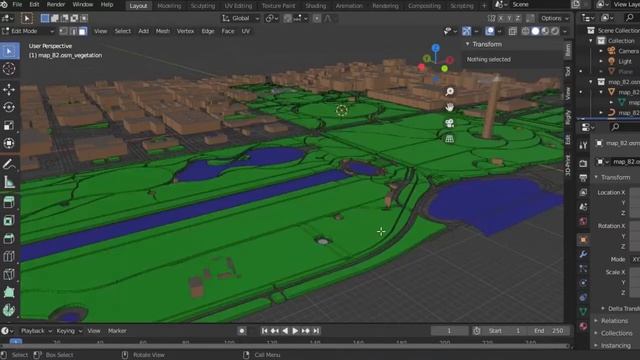Viewport: 640px width, 360px height.
Task: Select the Loop Cut tool
Action: point(9,274)
